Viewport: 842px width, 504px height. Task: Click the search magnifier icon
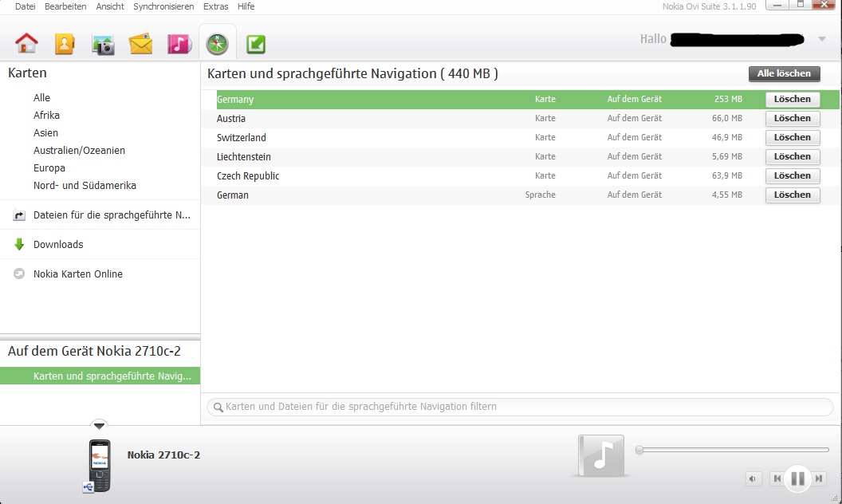click(218, 408)
